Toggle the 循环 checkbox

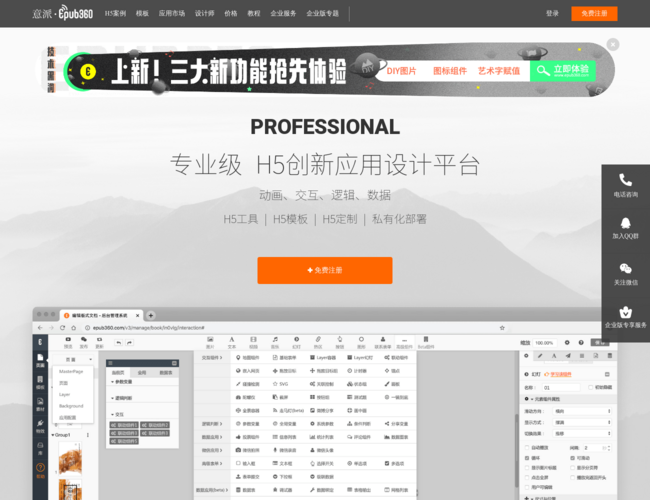[x=527, y=458]
